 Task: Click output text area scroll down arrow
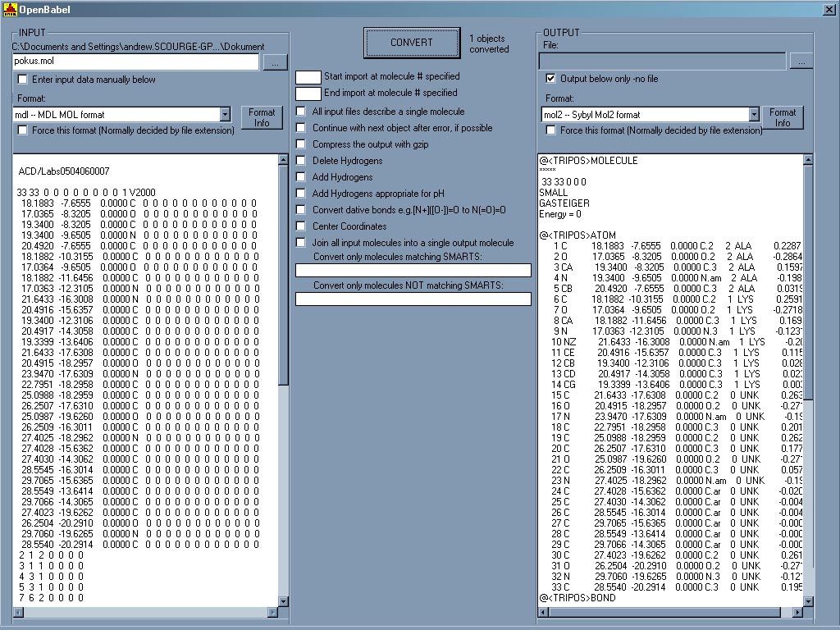pyautogui.click(x=808, y=601)
